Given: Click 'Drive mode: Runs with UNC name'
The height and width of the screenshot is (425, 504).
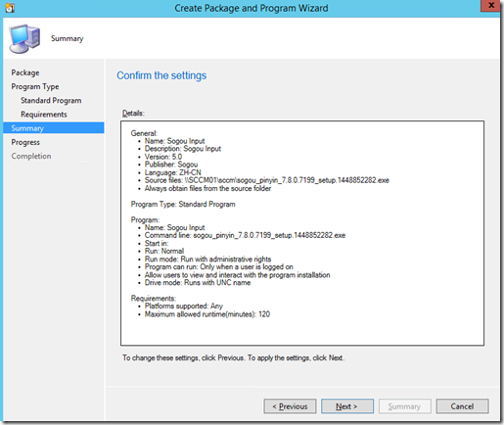Looking at the screenshot, I should pyautogui.click(x=198, y=283).
